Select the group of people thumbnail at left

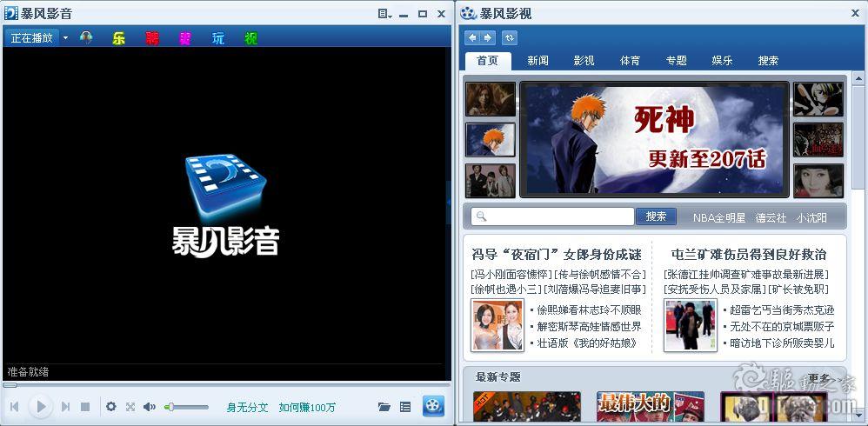tap(491, 181)
